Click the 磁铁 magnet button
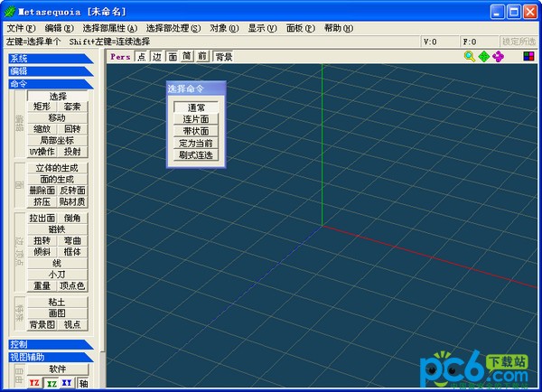Image resolution: width=542 pixels, height=392 pixels. [x=58, y=229]
